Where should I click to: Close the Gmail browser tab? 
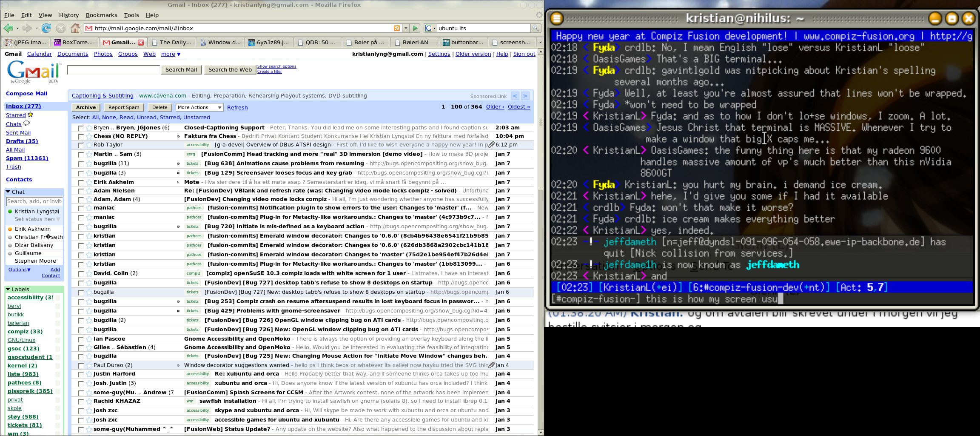coord(140,42)
